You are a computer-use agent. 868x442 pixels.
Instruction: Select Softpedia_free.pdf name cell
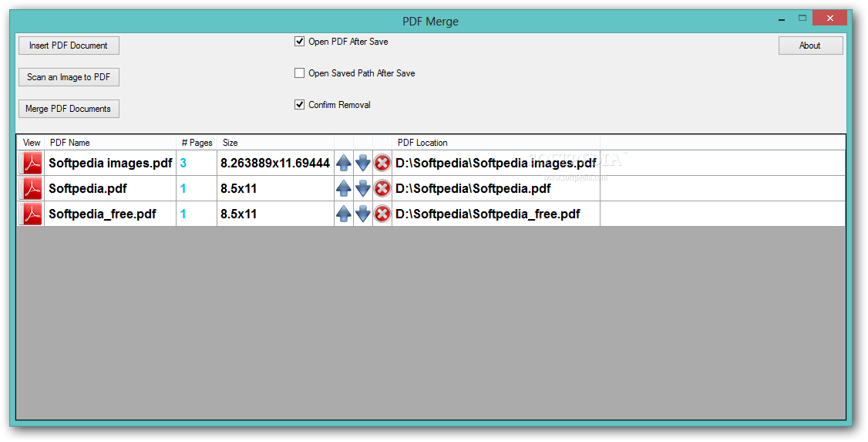[x=110, y=214]
